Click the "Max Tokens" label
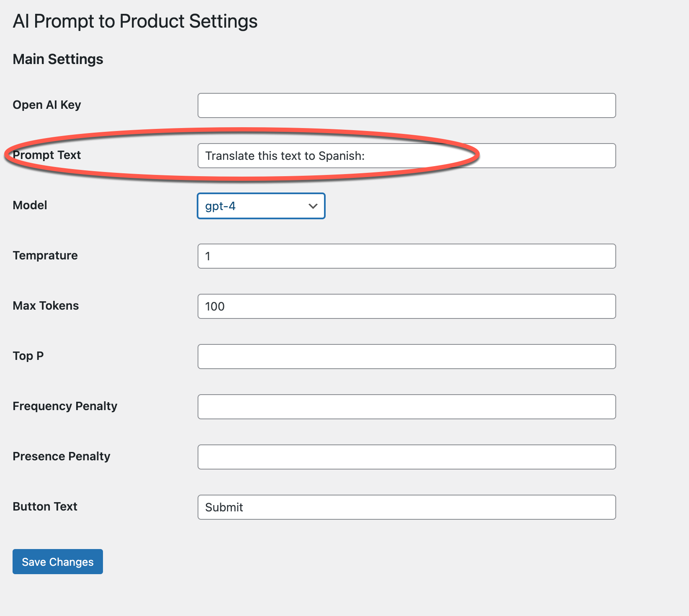Viewport: 689px width, 616px height. 46,305
